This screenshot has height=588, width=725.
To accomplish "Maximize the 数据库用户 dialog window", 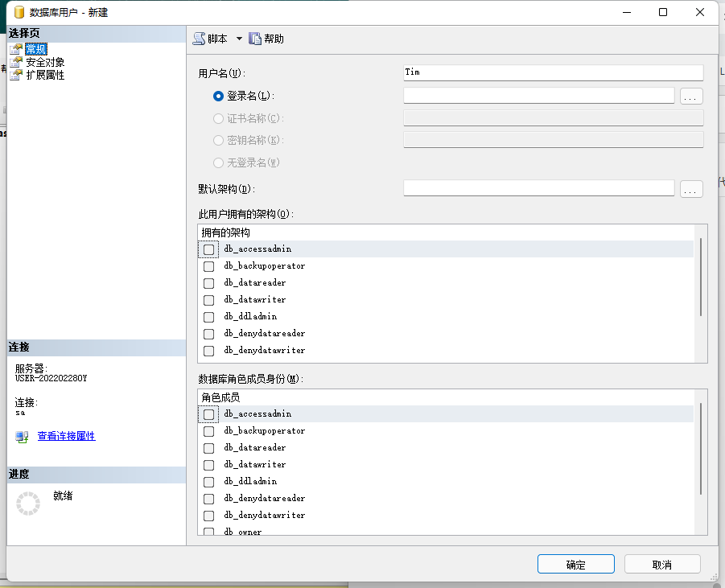I will tap(663, 13).
